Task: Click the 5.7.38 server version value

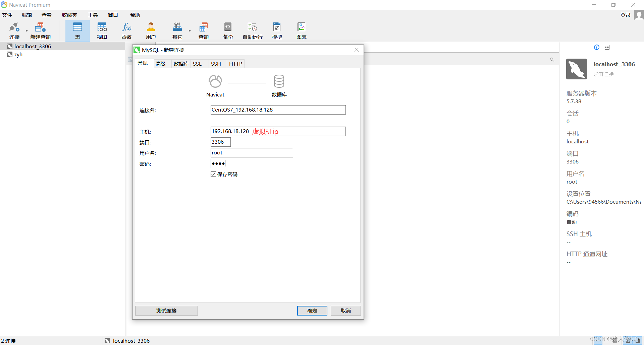Action: 574,101
